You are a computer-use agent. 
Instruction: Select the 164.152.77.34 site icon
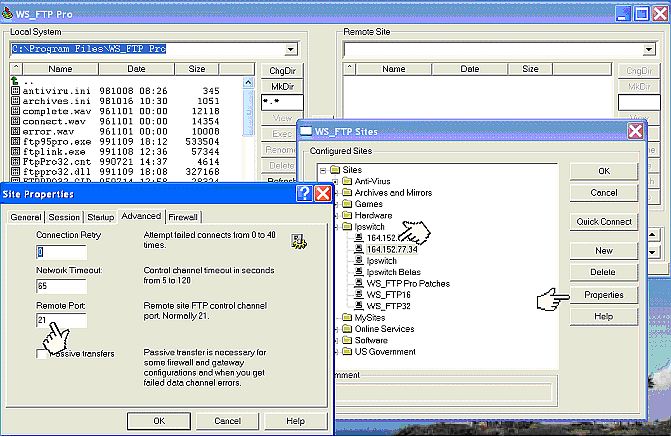tap(359, 249)
